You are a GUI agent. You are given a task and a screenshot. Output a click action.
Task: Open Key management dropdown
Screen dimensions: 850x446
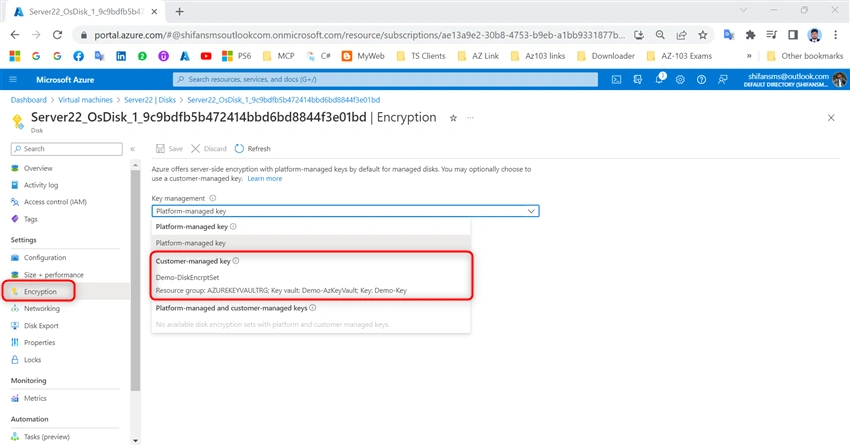point(345,211)
